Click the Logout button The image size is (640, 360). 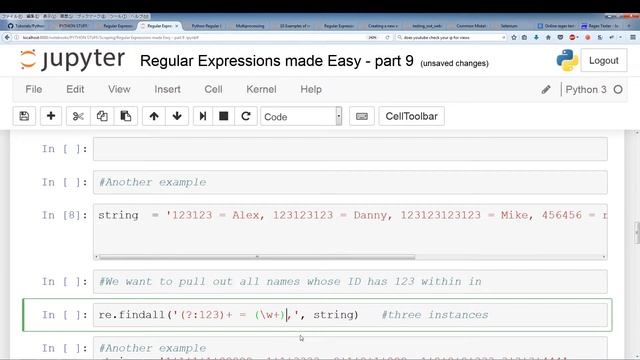coord(604,60)
